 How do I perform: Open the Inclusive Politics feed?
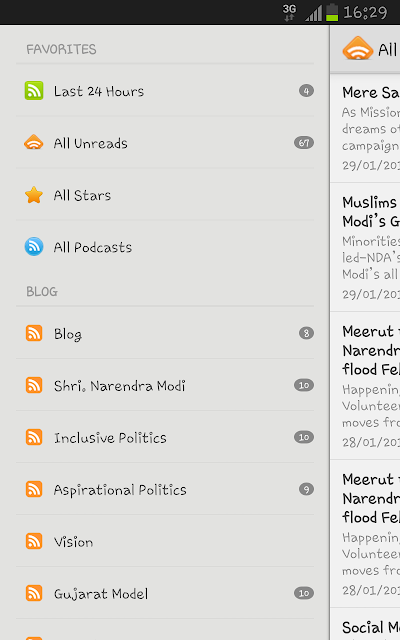pyautogui.click(x=165, y=437)
